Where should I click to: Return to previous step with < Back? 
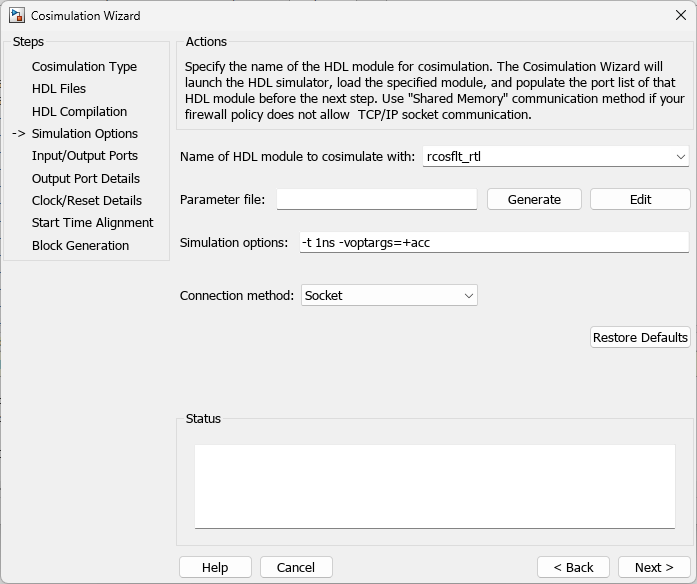pyautogui.click(x=573, y=567)
